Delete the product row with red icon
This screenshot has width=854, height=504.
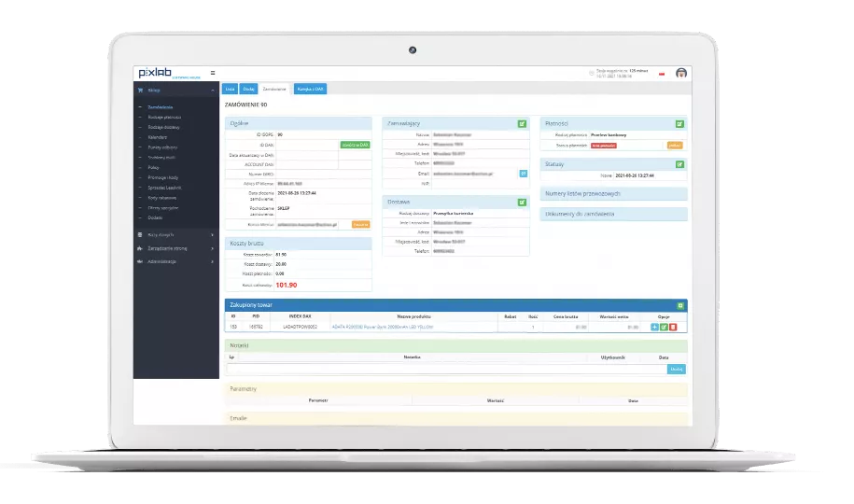(x=673, y=327)
